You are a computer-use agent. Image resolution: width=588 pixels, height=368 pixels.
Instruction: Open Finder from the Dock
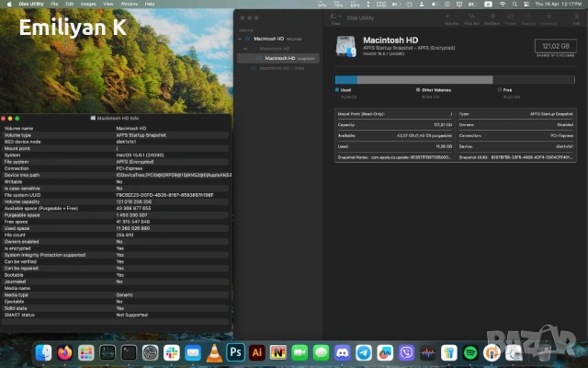tap(43, 352)
